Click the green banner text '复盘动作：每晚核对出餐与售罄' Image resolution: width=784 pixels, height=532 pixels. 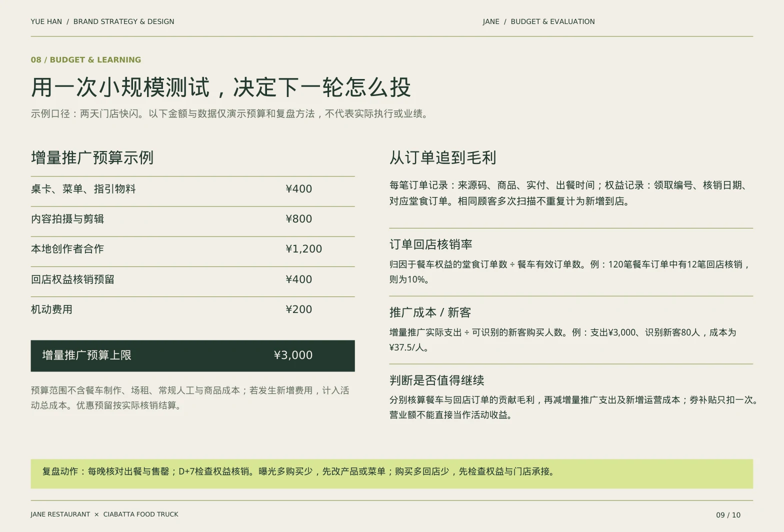coord(299,471)
